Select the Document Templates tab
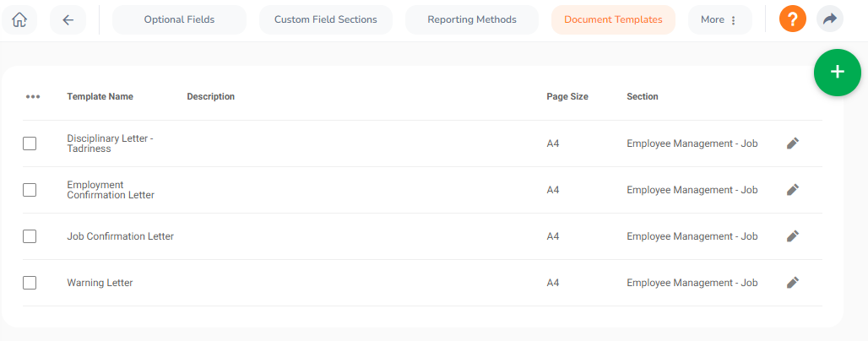The width and height of the screenshot is (868, 341). [x=613, y=19]
